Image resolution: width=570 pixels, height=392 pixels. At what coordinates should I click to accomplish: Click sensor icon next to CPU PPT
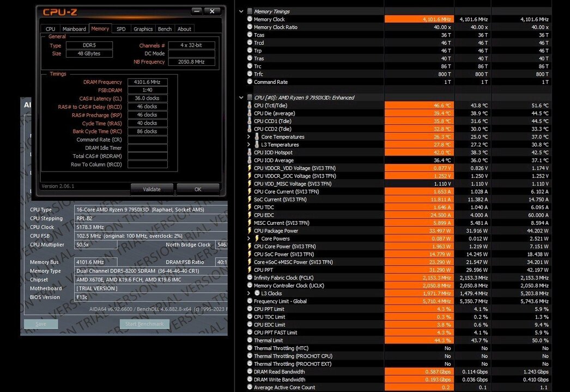250,269
